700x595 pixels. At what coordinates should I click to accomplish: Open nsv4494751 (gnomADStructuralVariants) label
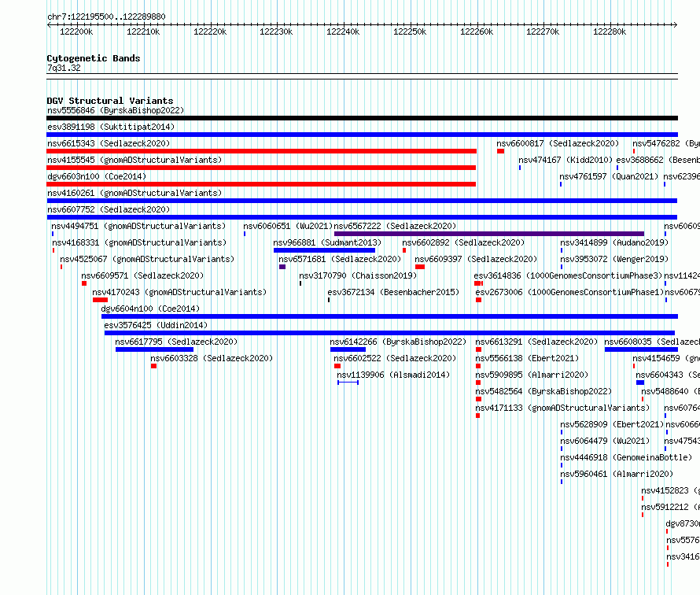(x=138, y=226)
